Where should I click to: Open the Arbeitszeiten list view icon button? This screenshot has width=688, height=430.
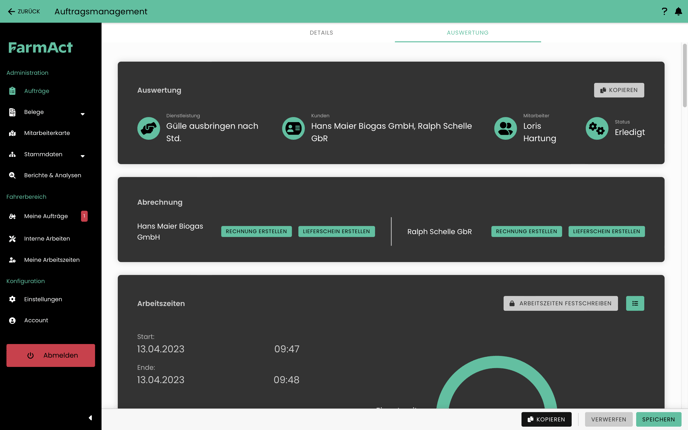[635, 303]
